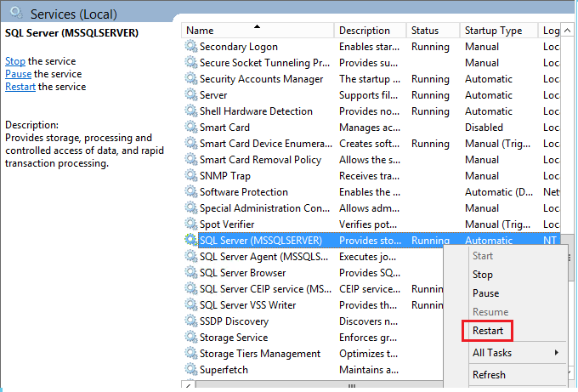Click the gear icon beside Superfetch
The width and height of the screenshot is (578, 392).
[191, 370]
